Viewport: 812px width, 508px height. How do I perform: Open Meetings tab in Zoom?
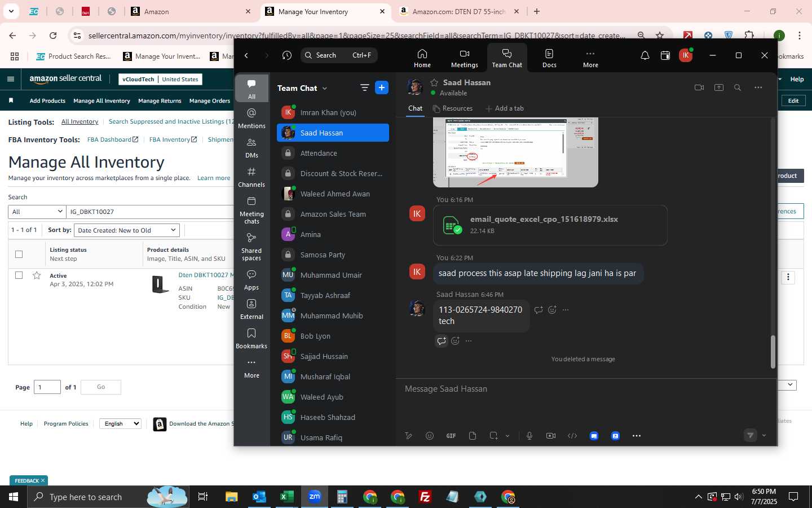pos(464,58)
